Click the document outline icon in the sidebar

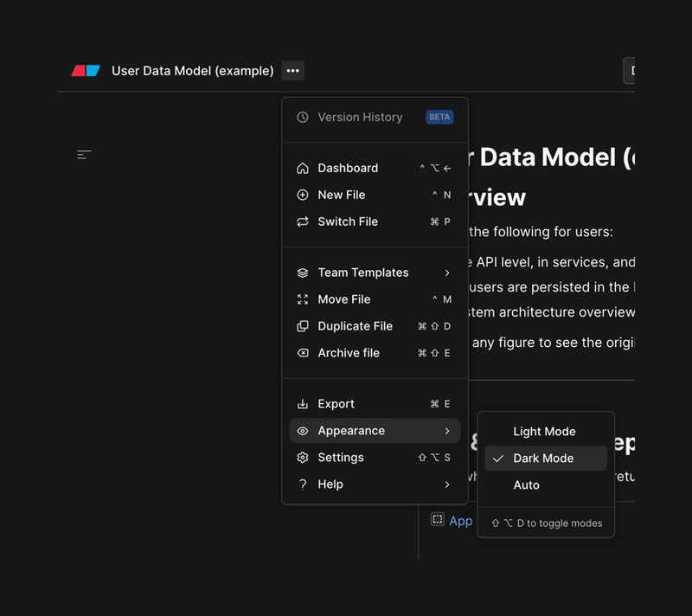[84, 154]
